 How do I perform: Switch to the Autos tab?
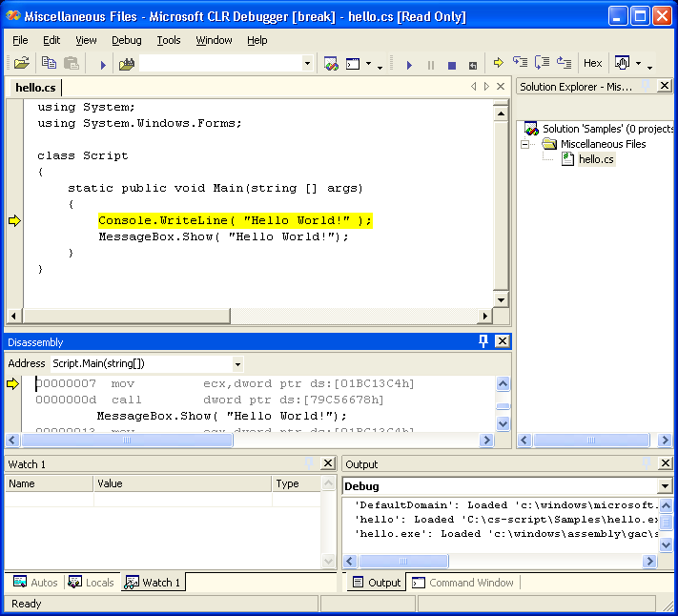35,583
